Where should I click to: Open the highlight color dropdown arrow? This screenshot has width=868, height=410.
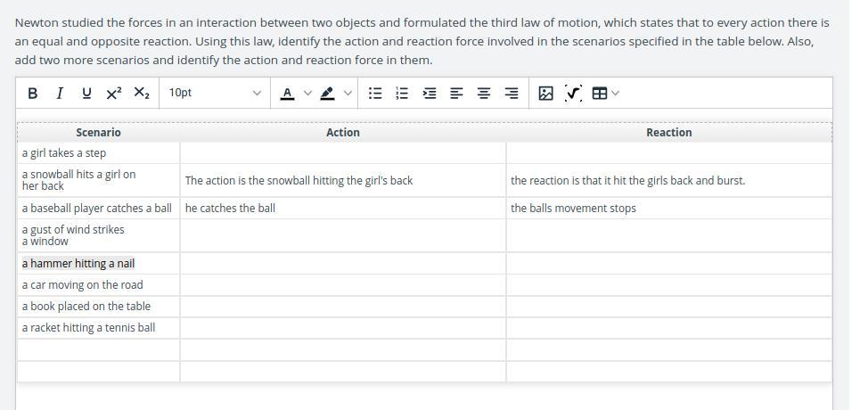pyautogui.click(x=348, y=93)
